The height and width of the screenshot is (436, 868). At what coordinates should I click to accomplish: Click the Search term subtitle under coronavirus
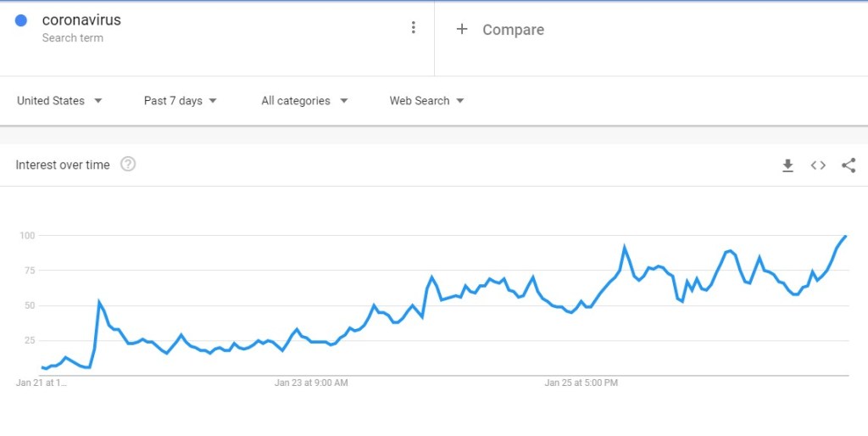pyautogui.click(x=73, y=38)
